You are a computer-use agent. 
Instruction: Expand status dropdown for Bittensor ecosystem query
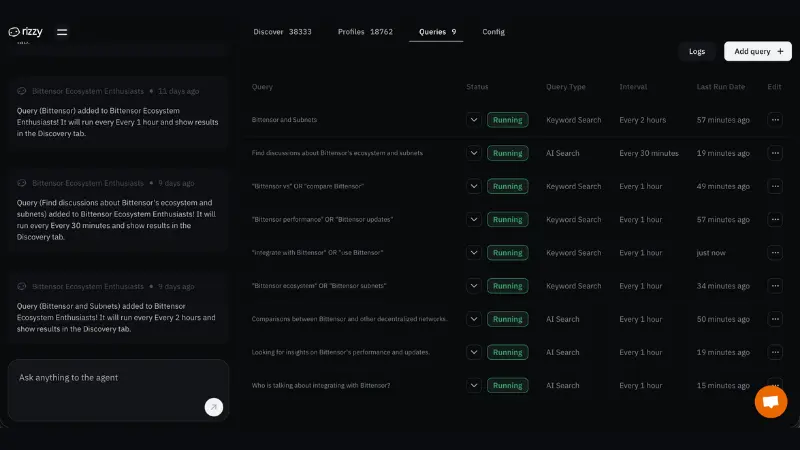[473, 286]
